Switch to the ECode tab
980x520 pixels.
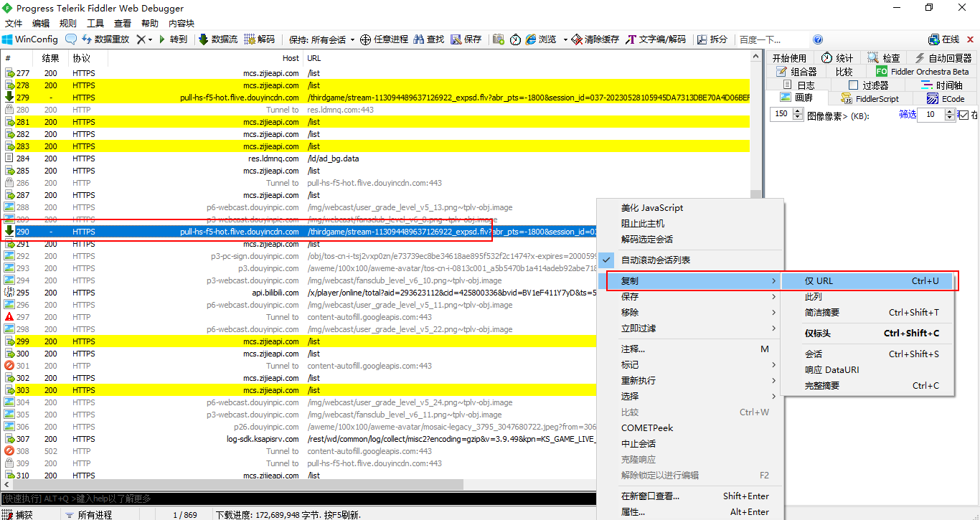pyautogui.click(x=946, y=98)
